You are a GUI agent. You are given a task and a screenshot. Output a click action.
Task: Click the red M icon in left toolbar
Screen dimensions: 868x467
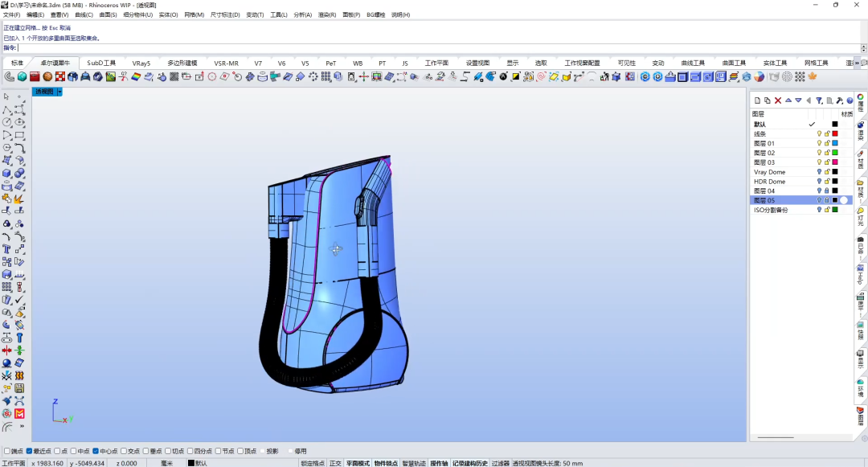(19, 414)
